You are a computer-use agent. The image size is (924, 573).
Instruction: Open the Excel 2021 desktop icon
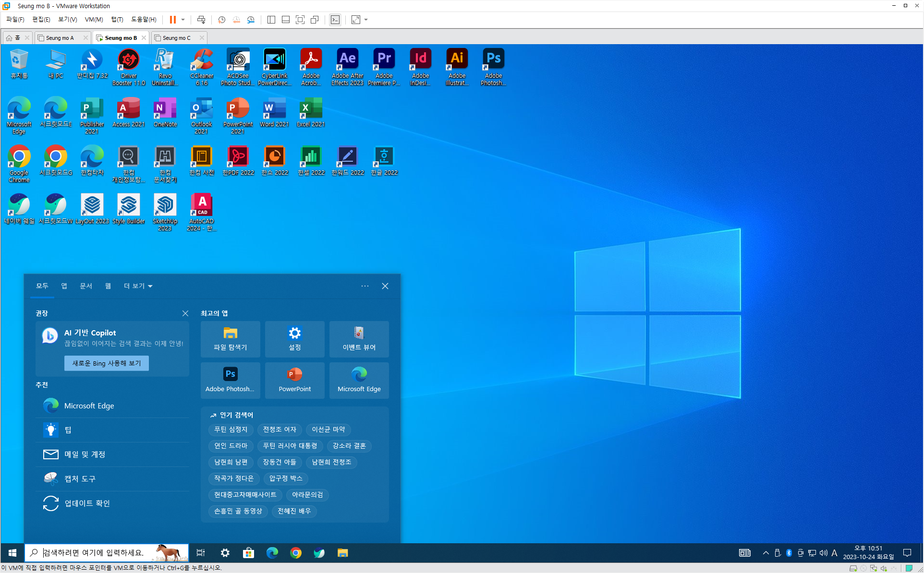click(311, 112)
